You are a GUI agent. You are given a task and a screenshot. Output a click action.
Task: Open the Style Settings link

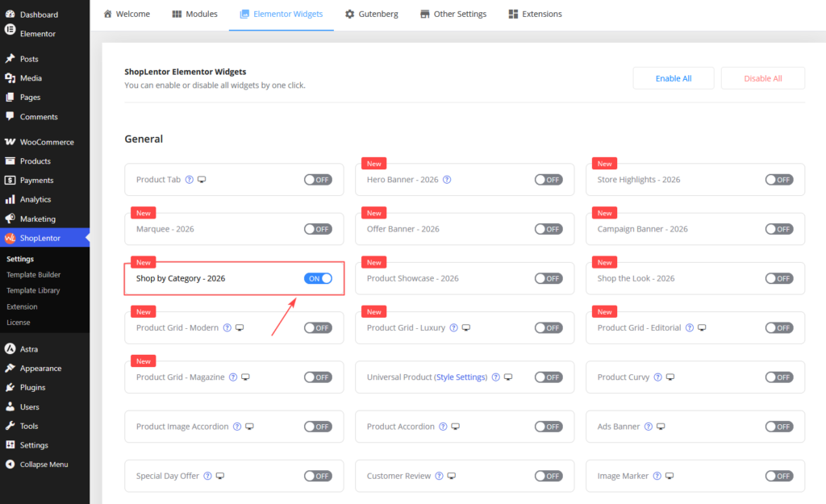(461, 377)
